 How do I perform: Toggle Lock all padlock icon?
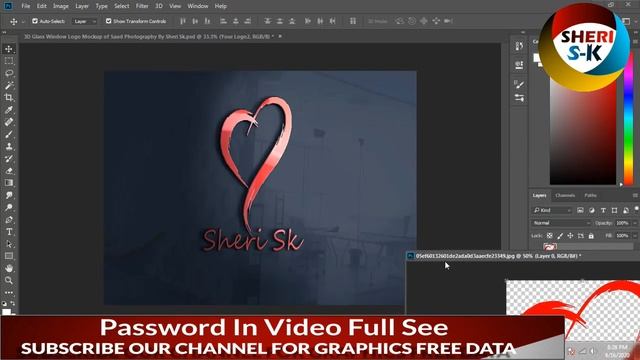coord(591,236)
